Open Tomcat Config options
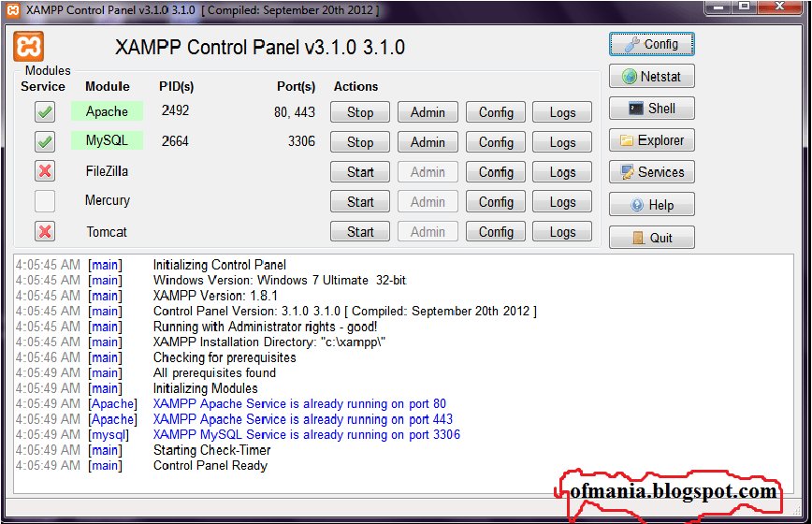This screenshot has width=812, height=524. pyautogui.click(x=496, y=232)
